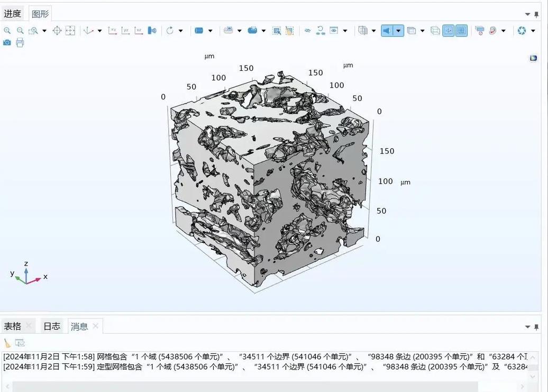The image size is (548, 392).
Task: Click the transparency box icon
Action: click(x=412, y=31)
